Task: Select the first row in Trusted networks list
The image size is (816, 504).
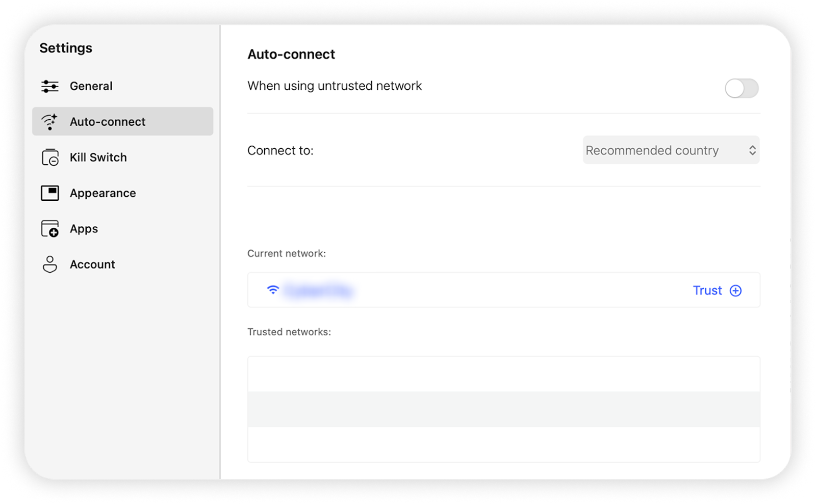Action: pos(503,374)
